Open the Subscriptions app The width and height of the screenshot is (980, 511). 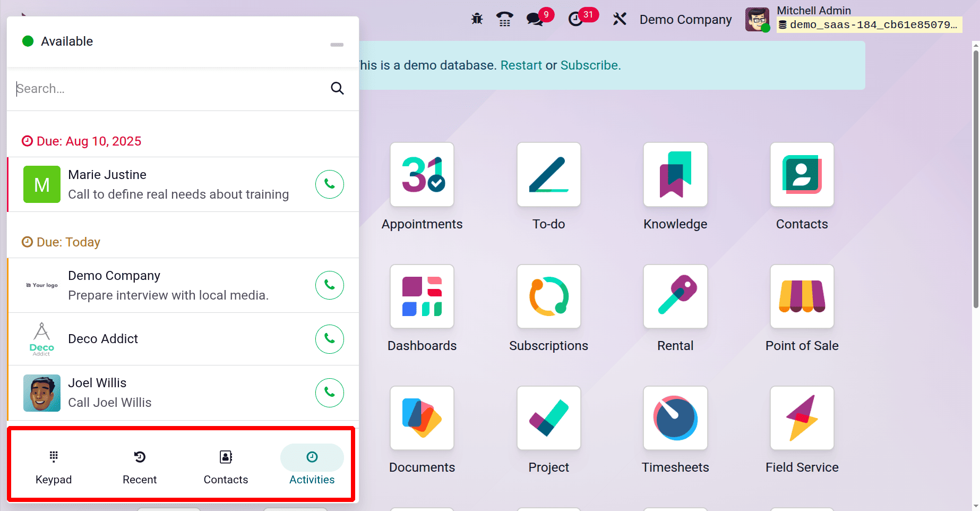pos(548,296)
